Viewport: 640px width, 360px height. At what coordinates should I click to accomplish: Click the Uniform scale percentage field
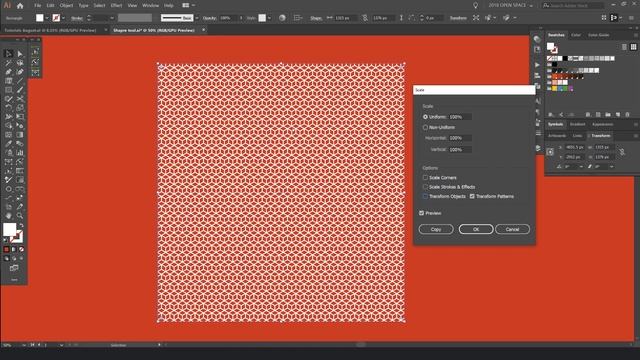[x=460, y=117]
